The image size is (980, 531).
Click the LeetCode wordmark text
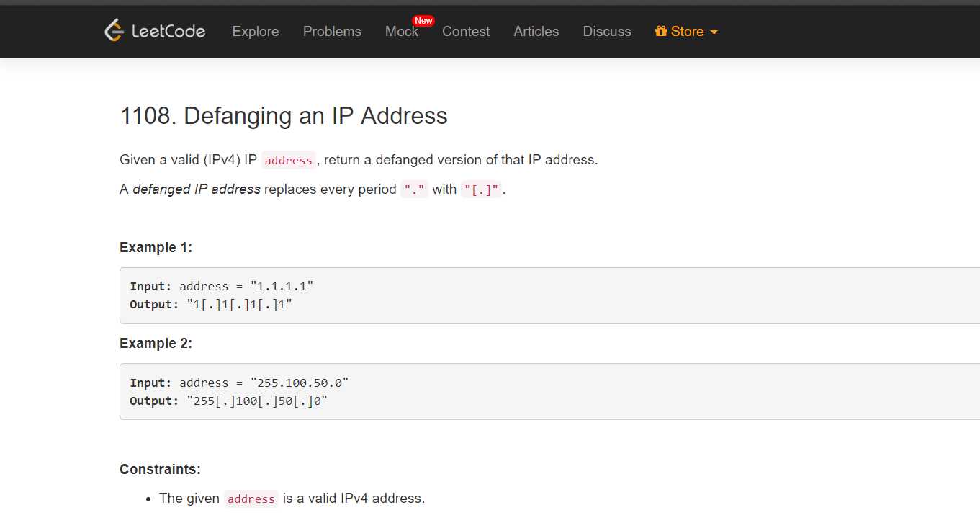pyautogui.click(x=168, y=31)
